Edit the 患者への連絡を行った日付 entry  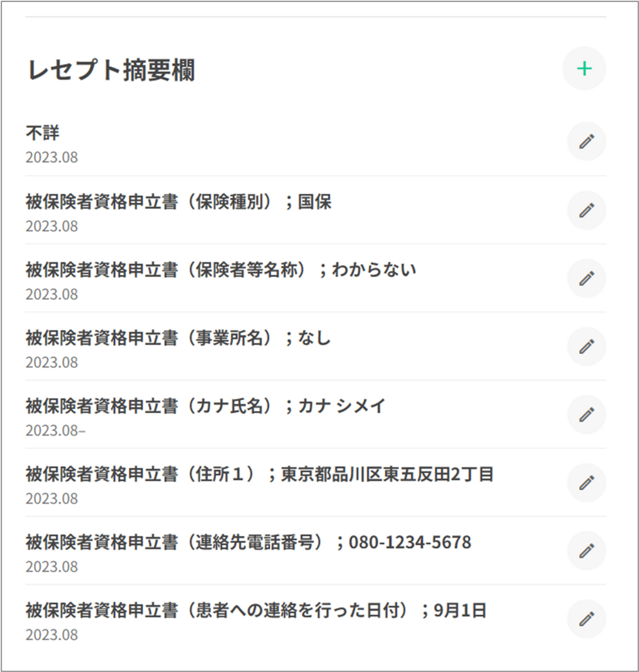pyautogui.click(x=586, y=619)
